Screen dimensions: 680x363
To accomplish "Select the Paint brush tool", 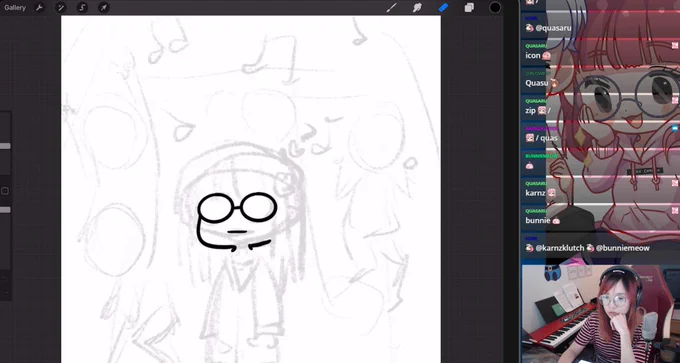I will click(392, 7).
